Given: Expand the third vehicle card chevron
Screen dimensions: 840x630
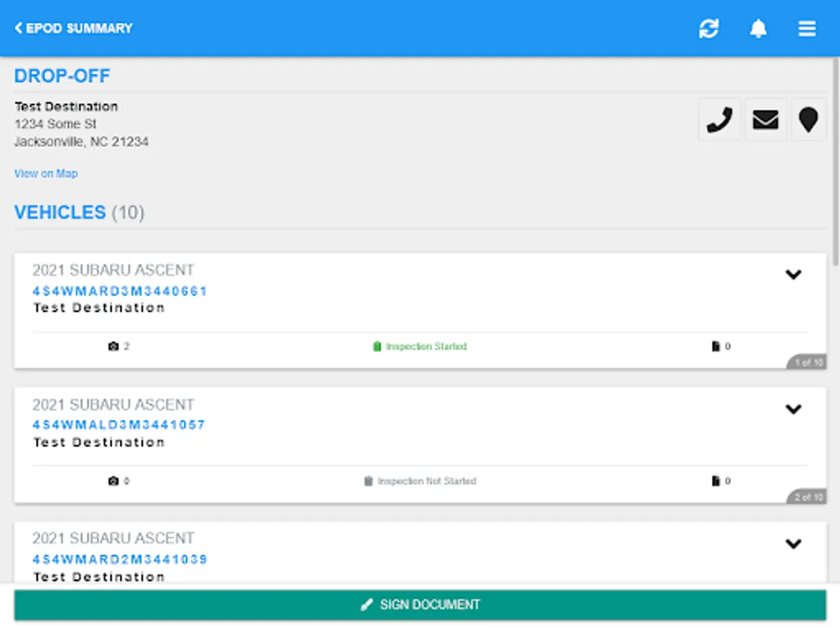Looking at the screenshot, I should coord(794,544).
